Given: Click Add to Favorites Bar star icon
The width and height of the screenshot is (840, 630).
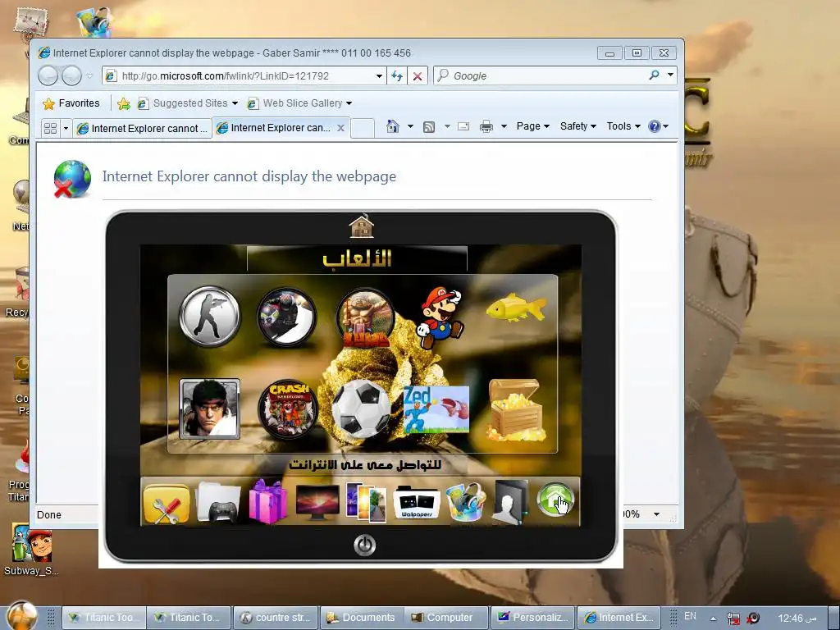Looking at the screenshot, I should (124, 103).
